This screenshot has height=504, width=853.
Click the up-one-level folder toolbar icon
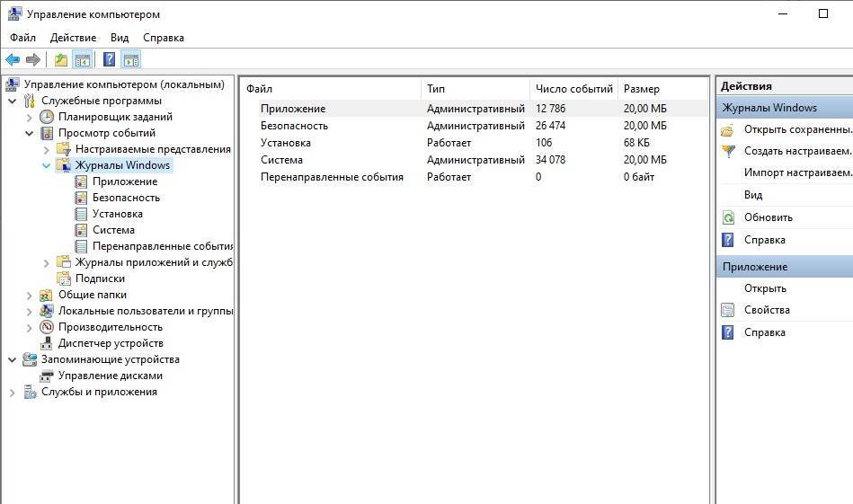click(x=60, y=60)
